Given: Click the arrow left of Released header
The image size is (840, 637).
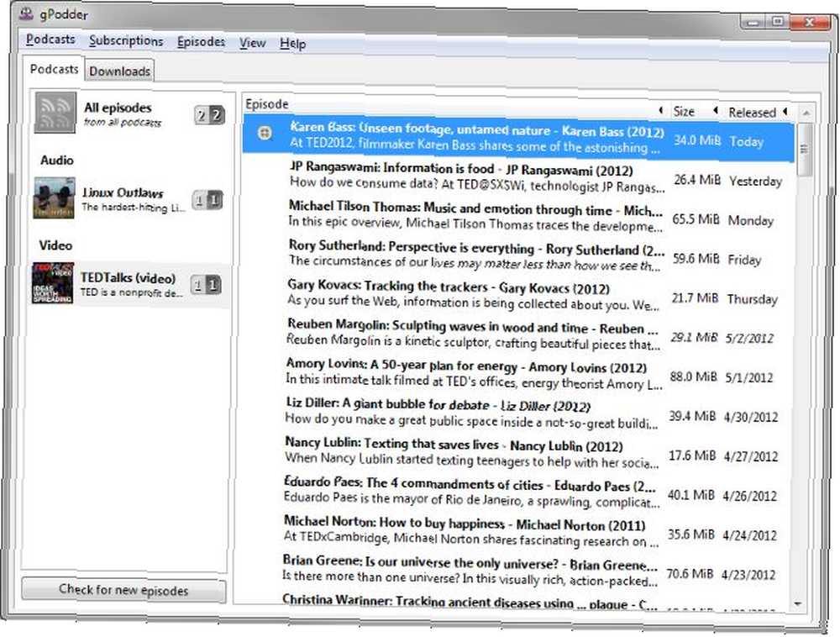Looking at the screenshot, I should (x=715, y=111).
